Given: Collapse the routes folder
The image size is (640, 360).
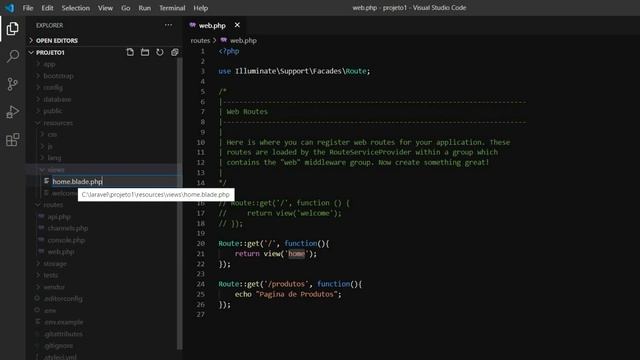Looking at the screenshot, I should (x=53, y=204).
